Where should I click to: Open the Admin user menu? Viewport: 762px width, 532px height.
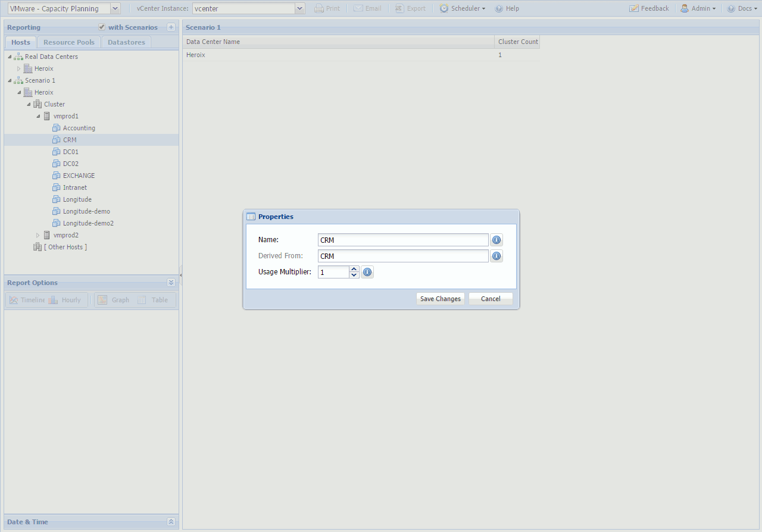click(698, 8)
